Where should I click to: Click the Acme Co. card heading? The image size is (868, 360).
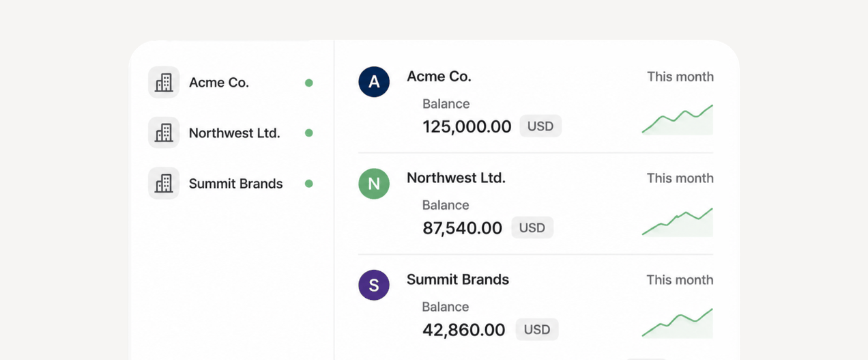point(439,77)
